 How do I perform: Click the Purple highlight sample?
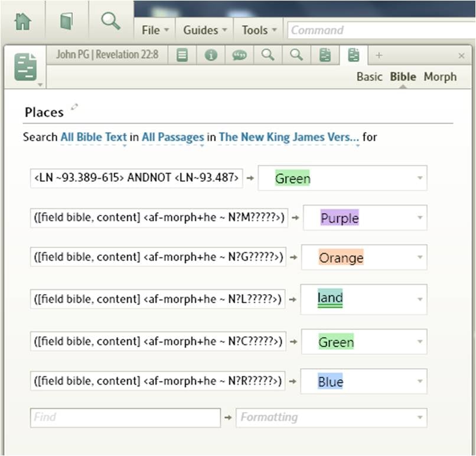(340, 218)
